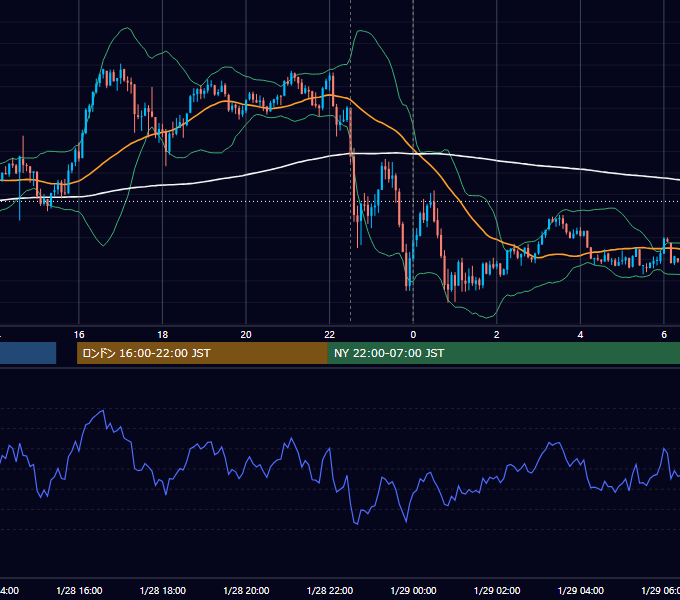The image size is (680, 600).
Task: Click the blue session bar before ロンドン
Action: coord(28,353)
